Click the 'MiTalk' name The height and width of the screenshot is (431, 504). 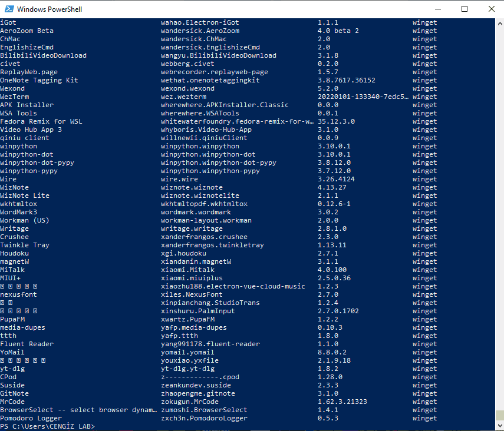(12, 270)
